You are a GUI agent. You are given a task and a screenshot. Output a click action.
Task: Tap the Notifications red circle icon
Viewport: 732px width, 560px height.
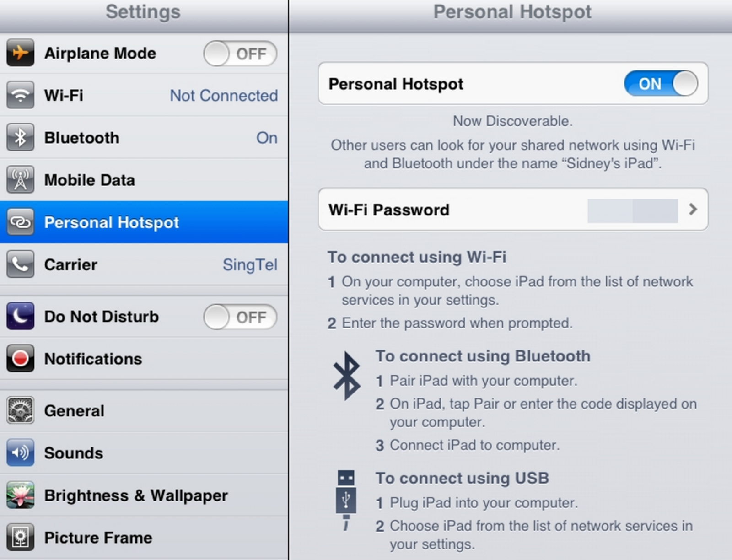pyautogui.click(x=20, y=358)
